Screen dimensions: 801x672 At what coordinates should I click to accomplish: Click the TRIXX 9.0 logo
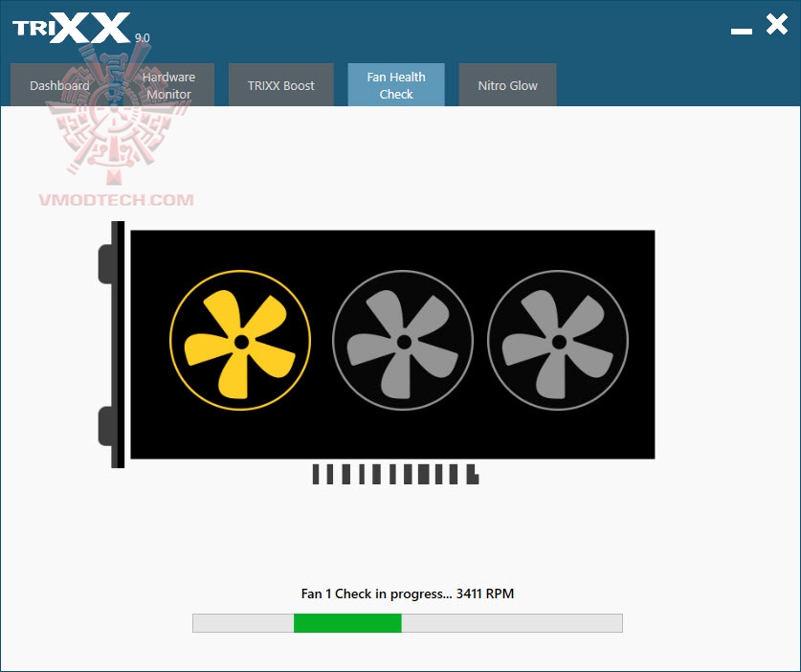pyautogui.click(x=81, y=29)
